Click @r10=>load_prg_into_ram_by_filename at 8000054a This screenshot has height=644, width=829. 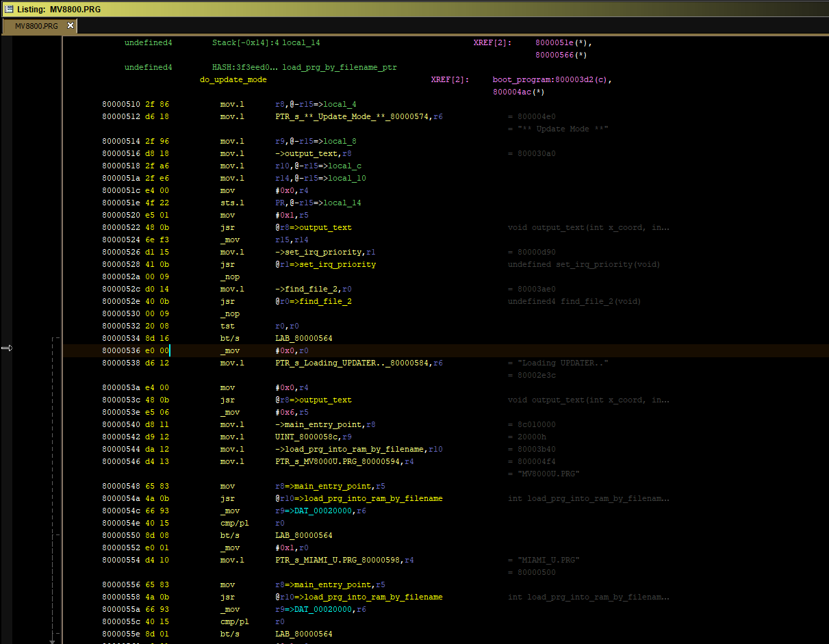pos(359,498)
